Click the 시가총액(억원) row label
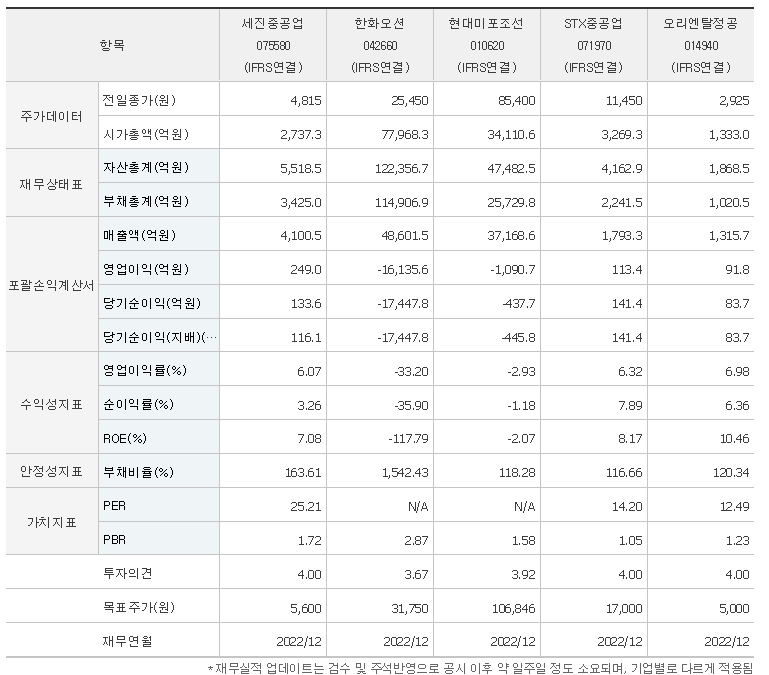This screenshot has width=769, height=675. point(146,134)
